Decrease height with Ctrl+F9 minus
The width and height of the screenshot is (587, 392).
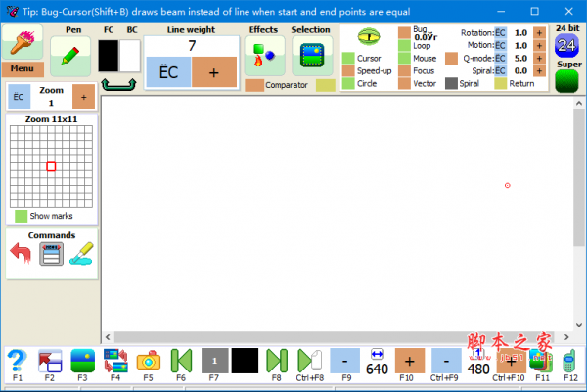(x=446, y=361)
